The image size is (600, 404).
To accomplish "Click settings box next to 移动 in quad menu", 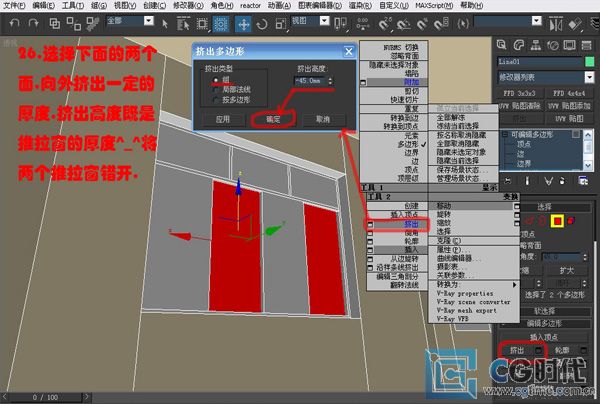I will pos(517,206).
